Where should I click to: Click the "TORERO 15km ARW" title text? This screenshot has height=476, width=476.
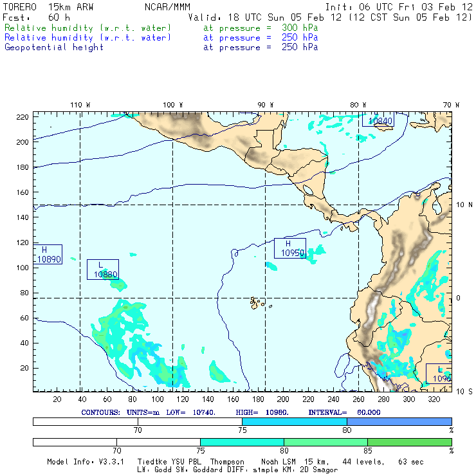coord(48,7)
